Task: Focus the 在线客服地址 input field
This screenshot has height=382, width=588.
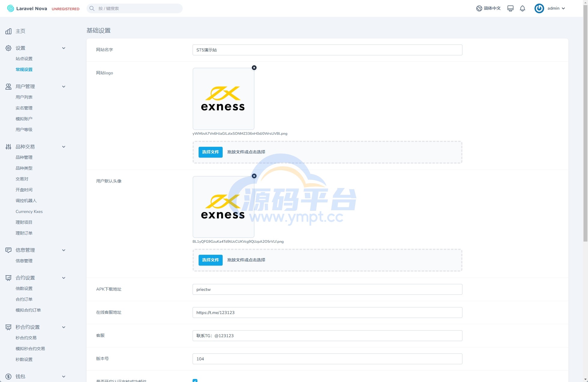Action: click(327, 313)
